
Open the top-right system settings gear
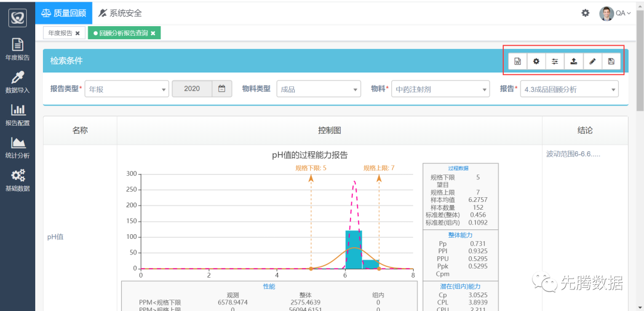(x=586, y=13)
